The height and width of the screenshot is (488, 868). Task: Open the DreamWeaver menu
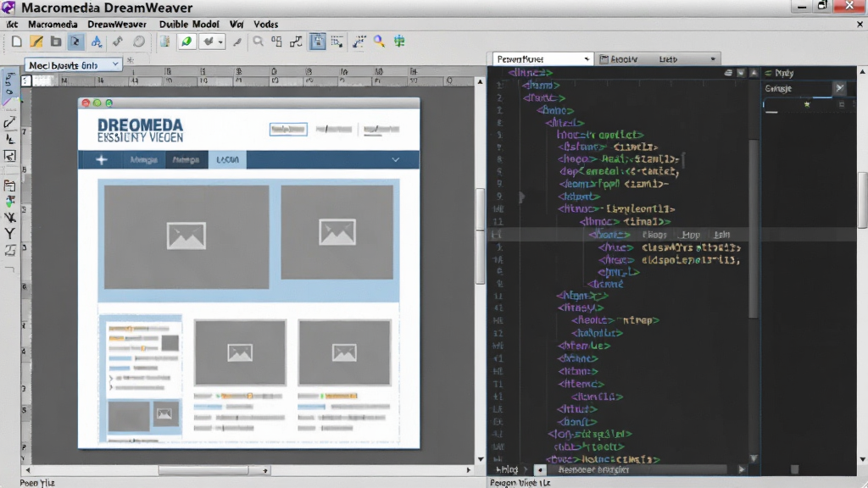click(x=117, y=25)
